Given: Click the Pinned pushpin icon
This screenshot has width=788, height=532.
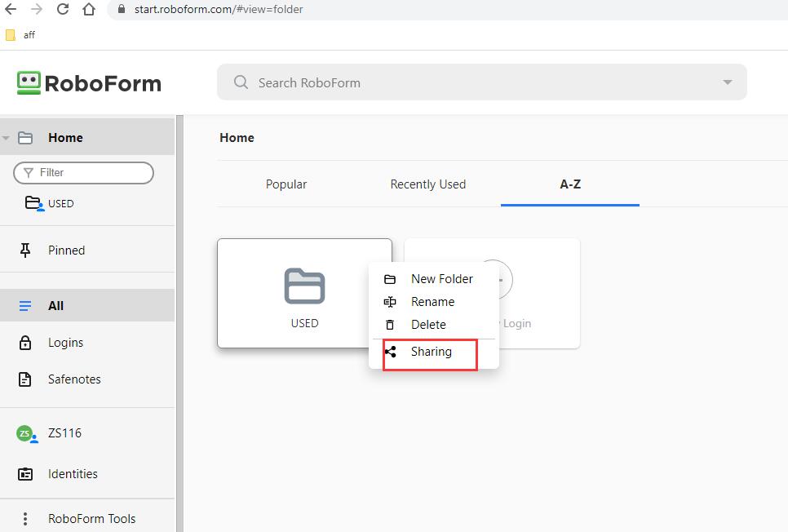Looking at the screenshot, I should tap(25, 250).
